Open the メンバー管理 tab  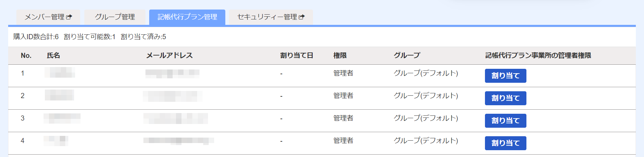pos(48,17)
